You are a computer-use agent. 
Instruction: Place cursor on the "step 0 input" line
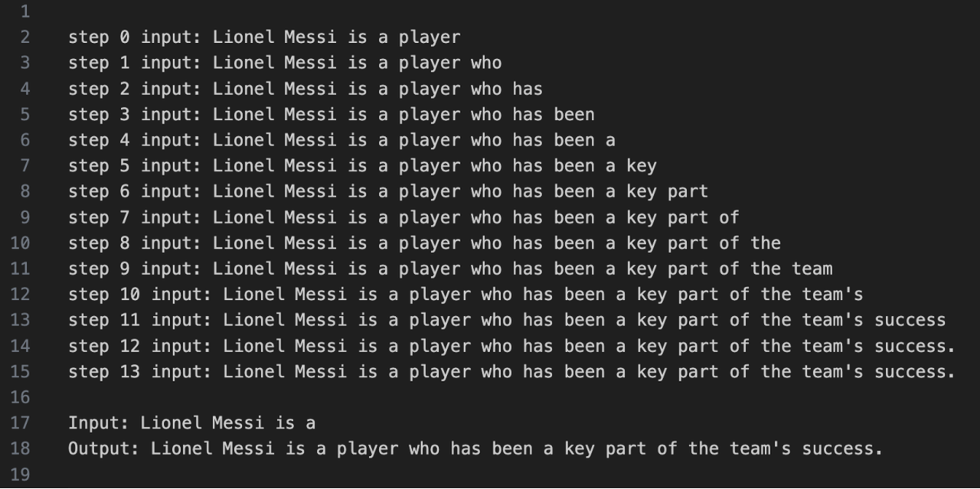click(264, 37)
